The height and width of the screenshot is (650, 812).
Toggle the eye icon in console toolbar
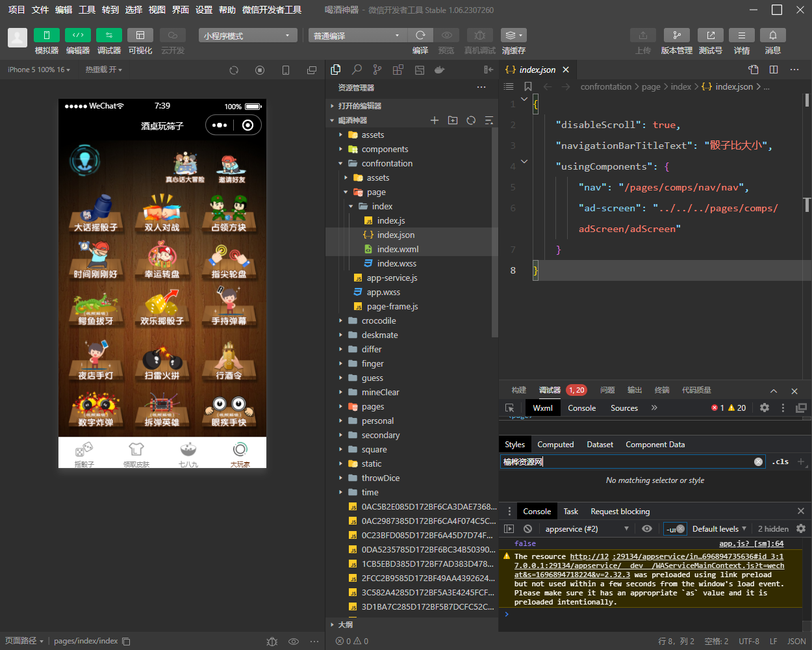coord(647,528)
